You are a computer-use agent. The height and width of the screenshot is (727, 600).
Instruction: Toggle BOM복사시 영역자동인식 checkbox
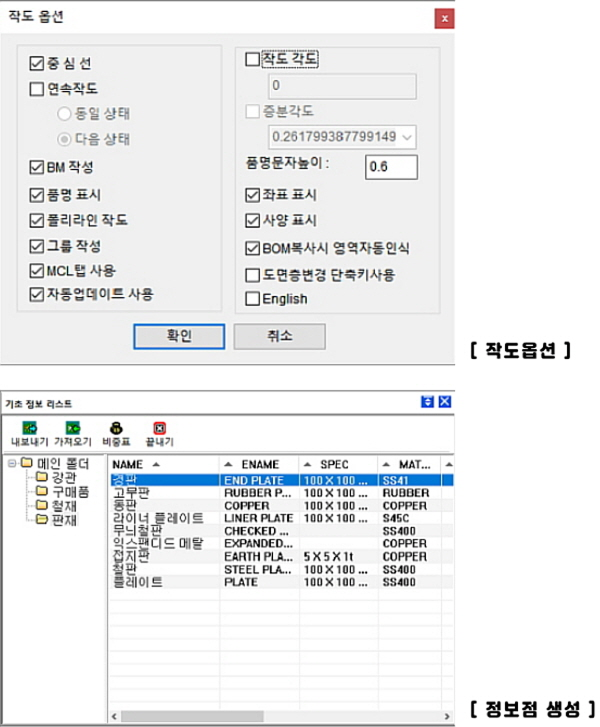pyautogui.click(x=252, y=249)
